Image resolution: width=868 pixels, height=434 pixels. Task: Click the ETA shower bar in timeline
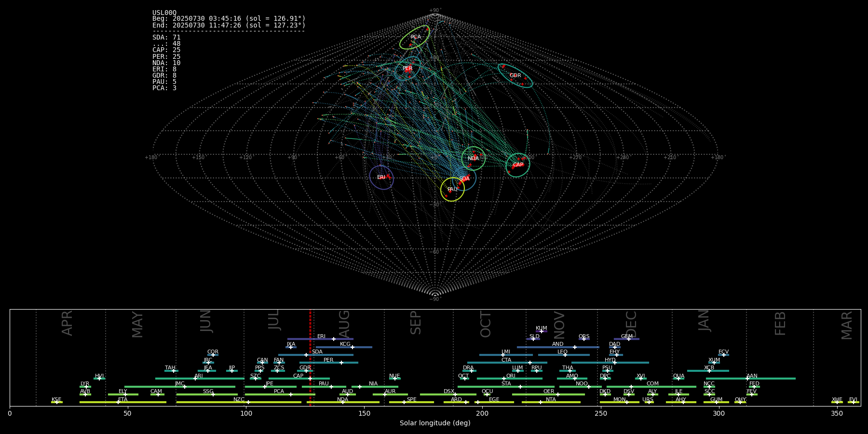point(123,402)
